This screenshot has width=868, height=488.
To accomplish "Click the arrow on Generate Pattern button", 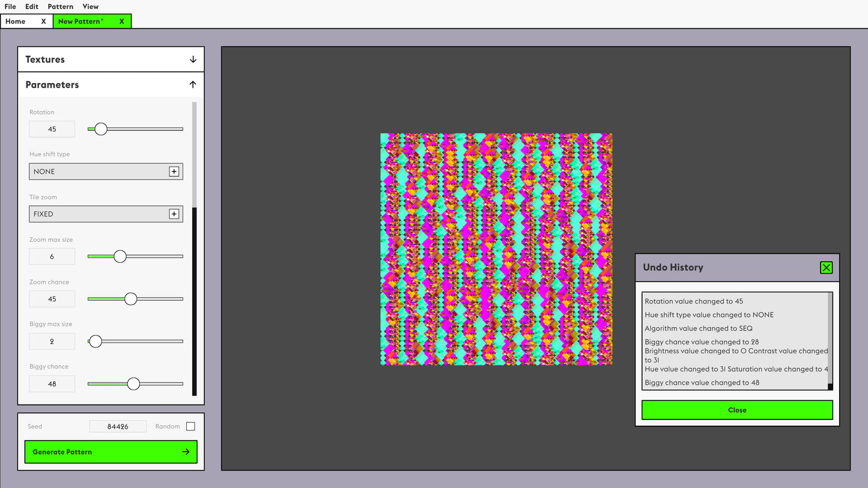I will [186, 452].
